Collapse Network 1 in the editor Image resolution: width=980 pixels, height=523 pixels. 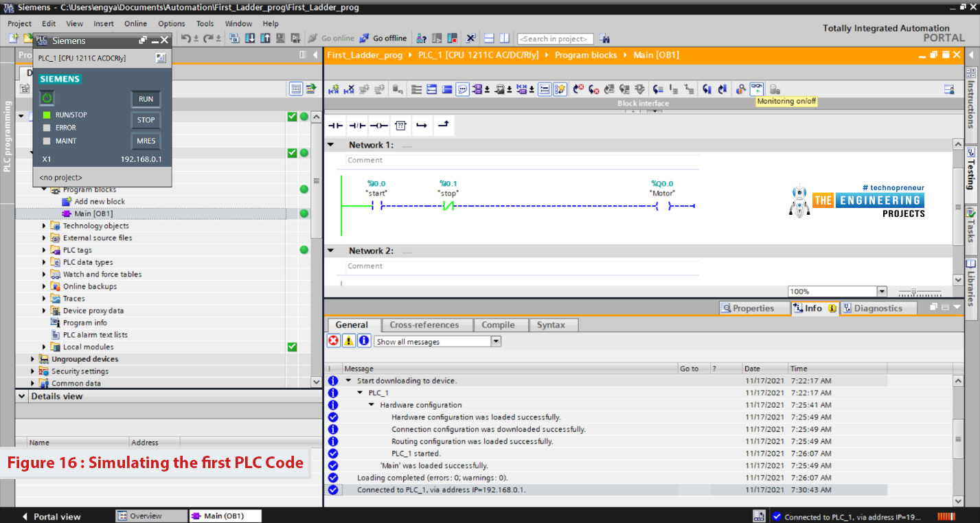pyautogui.click(x=331, y=145)
